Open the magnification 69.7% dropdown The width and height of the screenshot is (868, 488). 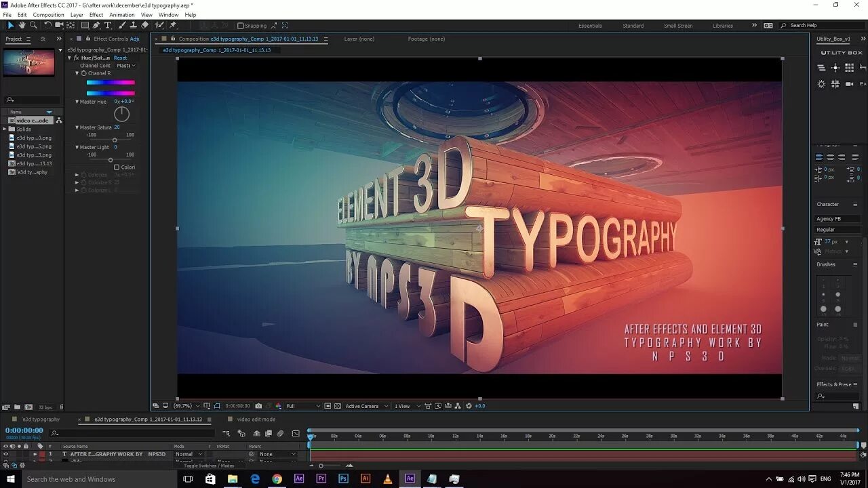(186, 406)
